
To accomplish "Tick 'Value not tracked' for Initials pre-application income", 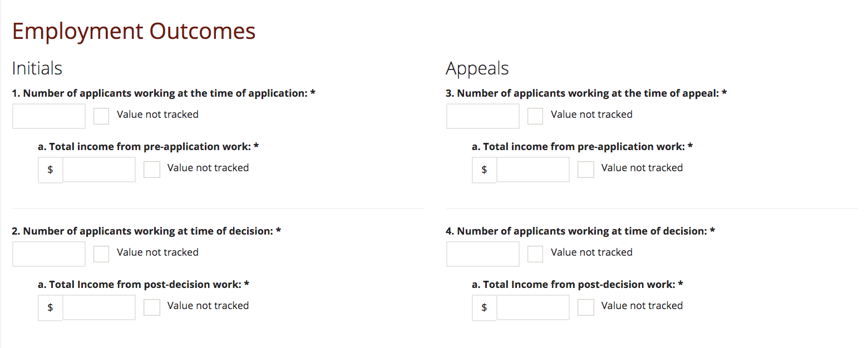I will click(x=152, y=170).
